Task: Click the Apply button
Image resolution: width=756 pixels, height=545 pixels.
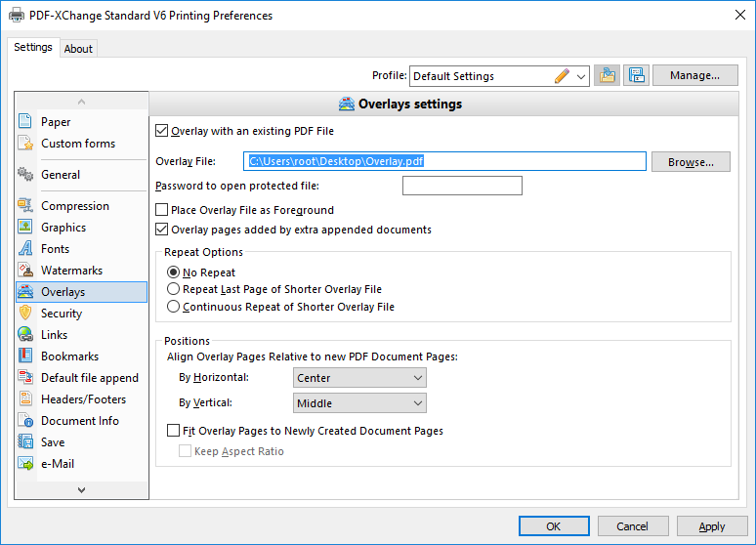Action: [x=712, y=526]
